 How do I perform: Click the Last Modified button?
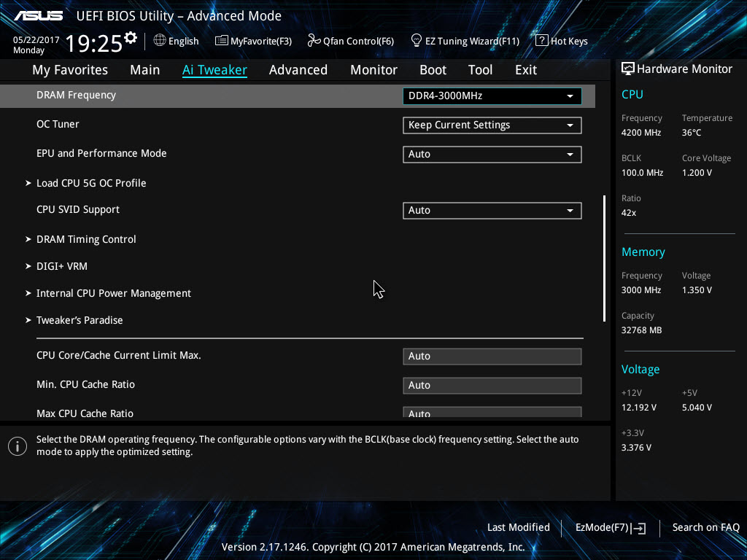pos(519,527)
